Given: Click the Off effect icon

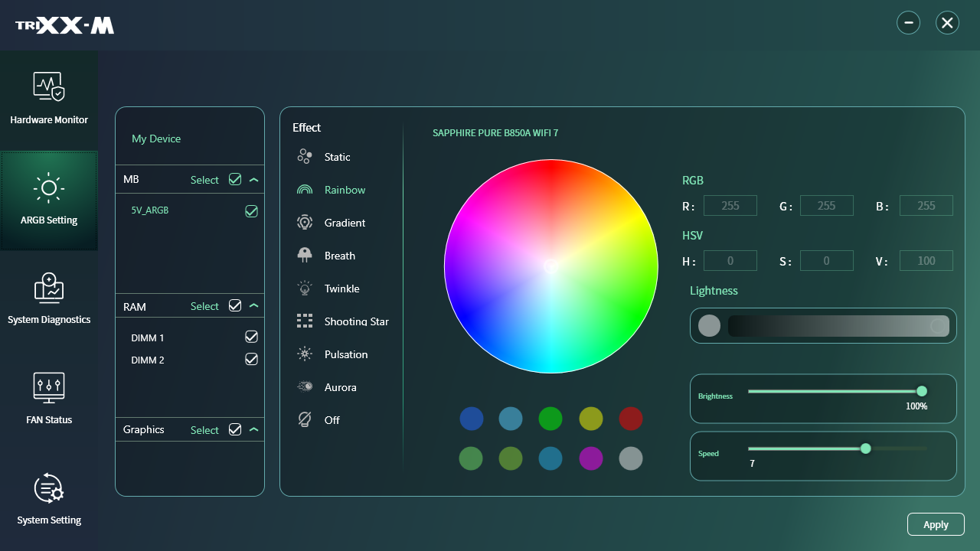Looking at the screenshot, I should [305, 420].
